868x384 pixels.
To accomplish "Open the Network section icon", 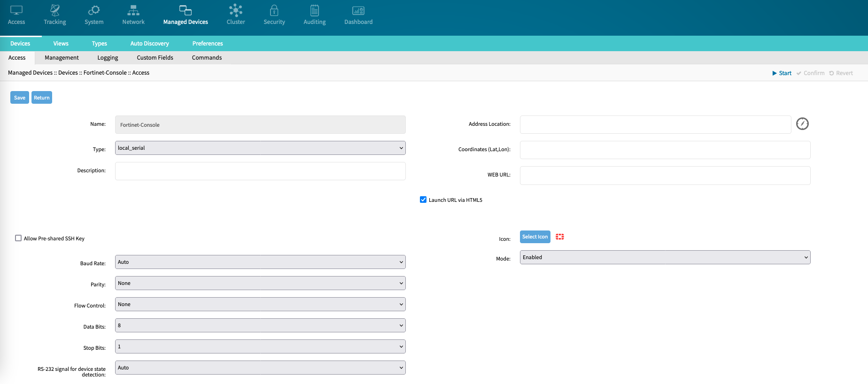I will [133, 10].
